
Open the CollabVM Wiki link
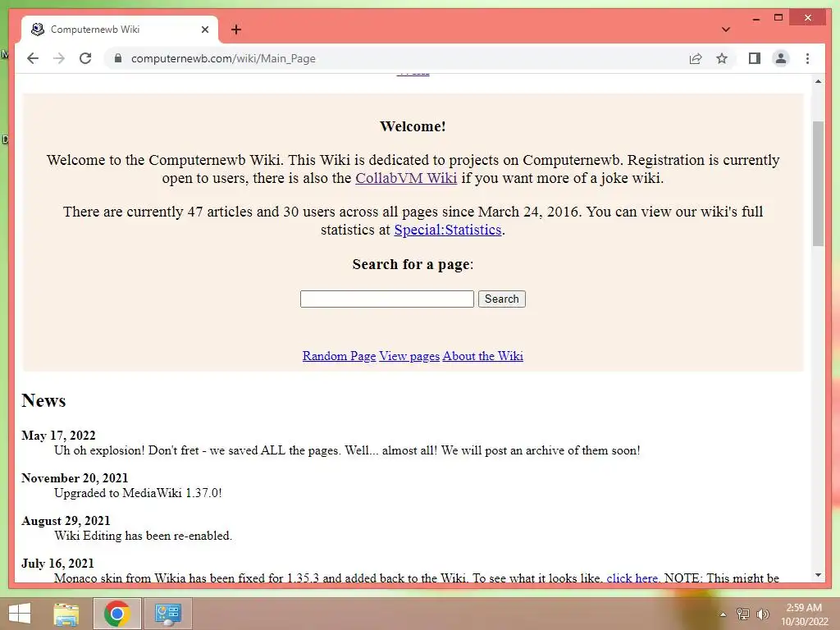pos(406,178)
